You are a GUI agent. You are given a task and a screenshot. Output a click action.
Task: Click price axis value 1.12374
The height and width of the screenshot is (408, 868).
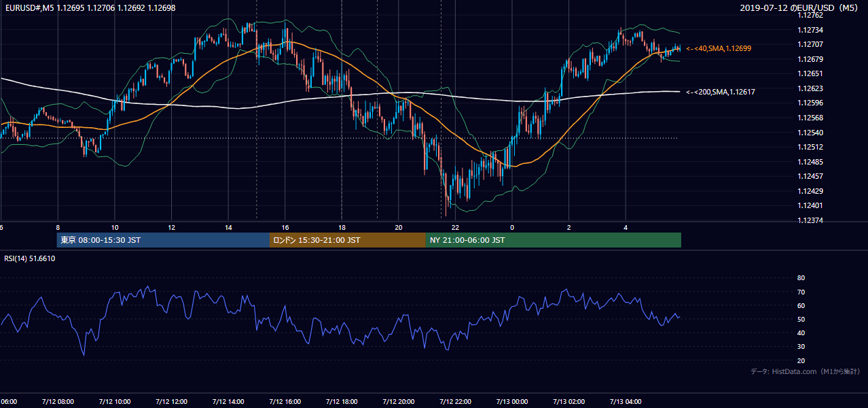[810, 220]
